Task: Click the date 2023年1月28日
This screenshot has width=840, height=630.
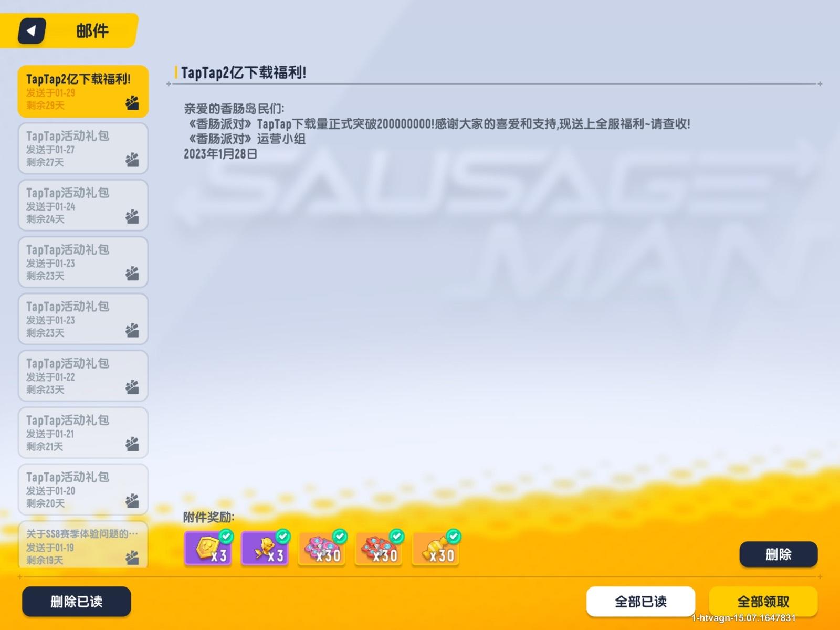Action: (x=220, y=154)
